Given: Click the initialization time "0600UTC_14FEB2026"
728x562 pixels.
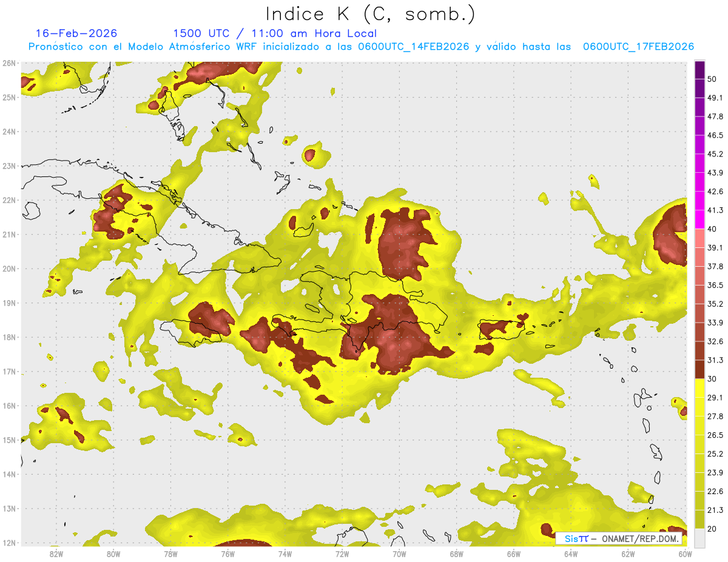Looking at the screenshot, I should point(414,47).
